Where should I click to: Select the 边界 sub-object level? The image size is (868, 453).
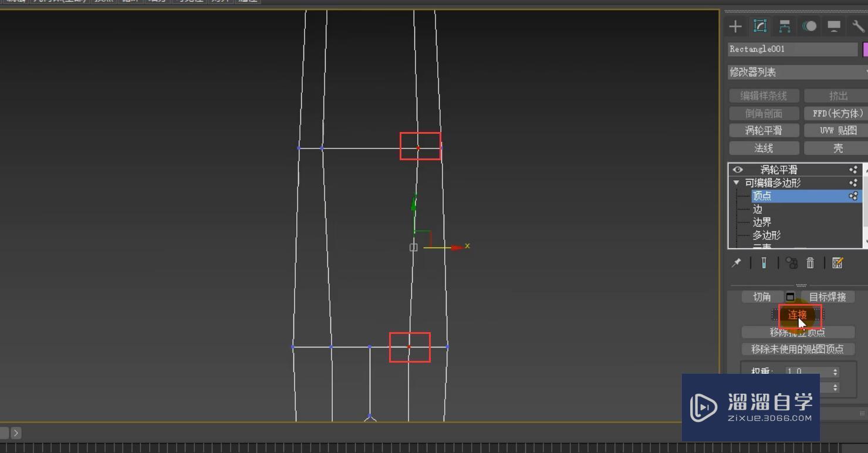762,222
